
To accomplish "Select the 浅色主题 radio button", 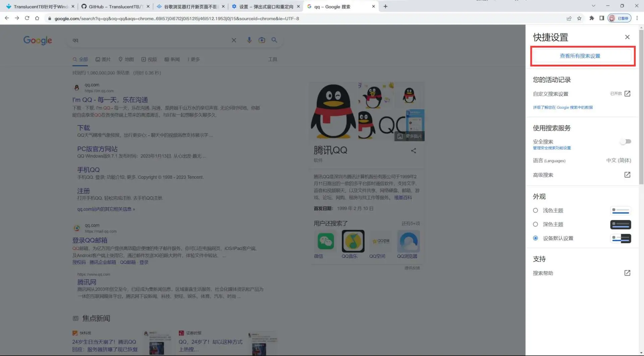I will 535,210.
